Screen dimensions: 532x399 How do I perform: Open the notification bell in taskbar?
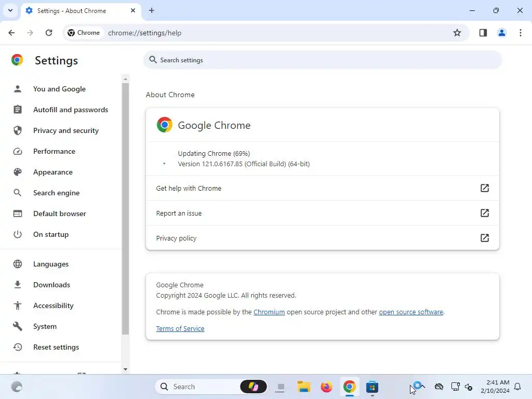pos(518,387)
